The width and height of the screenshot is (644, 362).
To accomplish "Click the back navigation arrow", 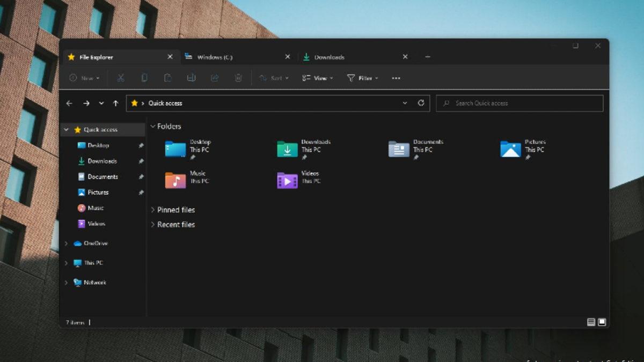I will (69, 103).
